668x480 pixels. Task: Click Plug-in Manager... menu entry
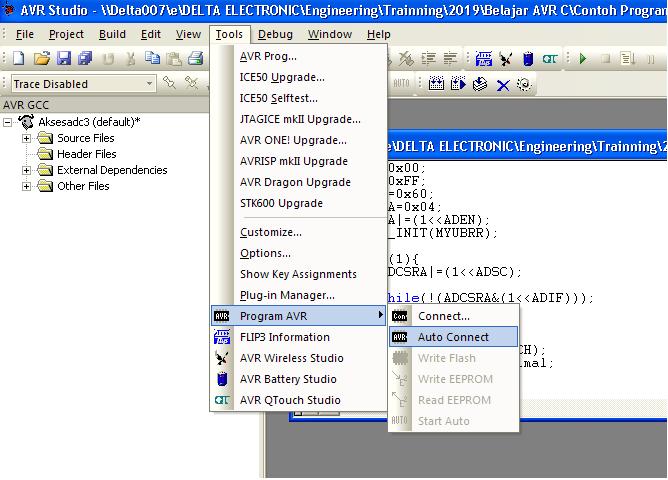tap(287, 295)
